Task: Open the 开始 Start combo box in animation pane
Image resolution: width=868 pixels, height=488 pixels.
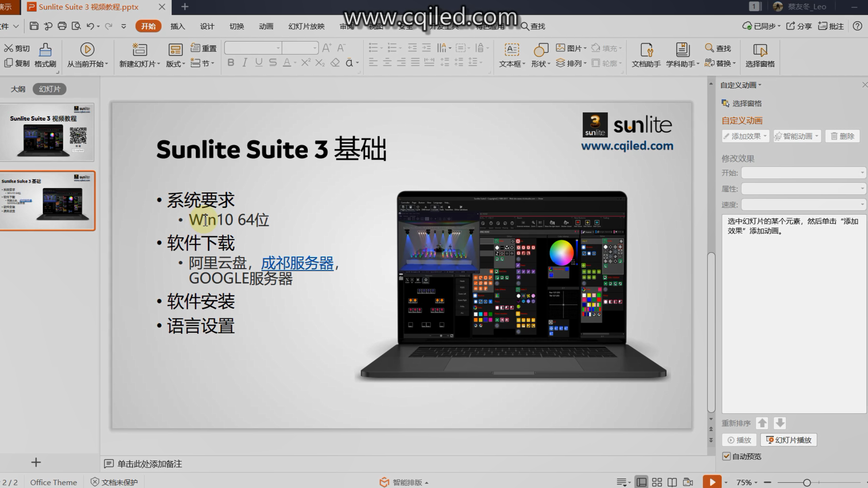Action: 803,173
